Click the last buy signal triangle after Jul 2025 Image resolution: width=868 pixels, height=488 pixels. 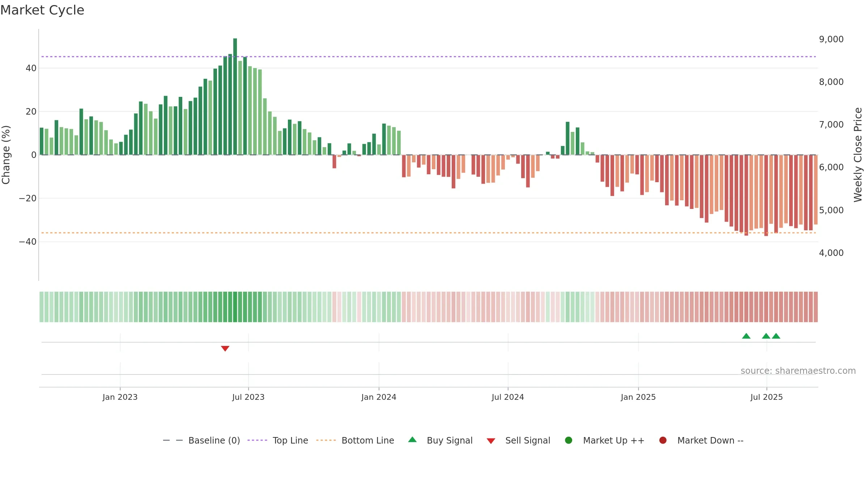tap(776, 336)
